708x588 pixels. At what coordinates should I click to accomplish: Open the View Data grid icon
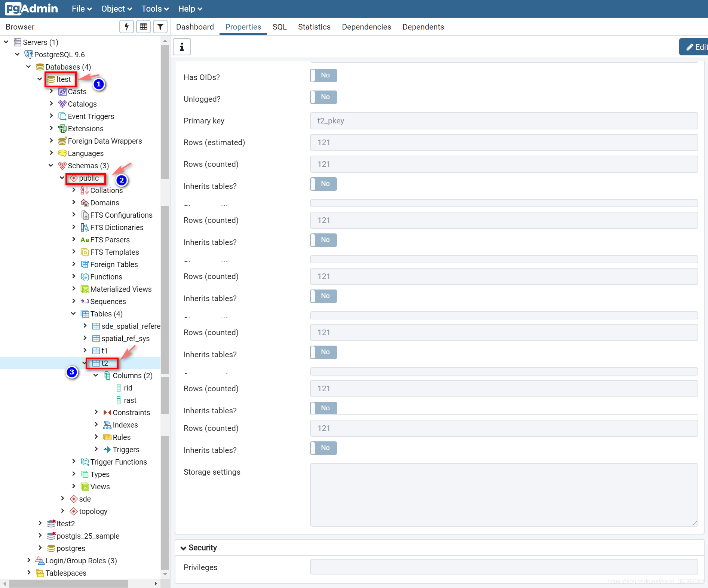click(143, 27)
